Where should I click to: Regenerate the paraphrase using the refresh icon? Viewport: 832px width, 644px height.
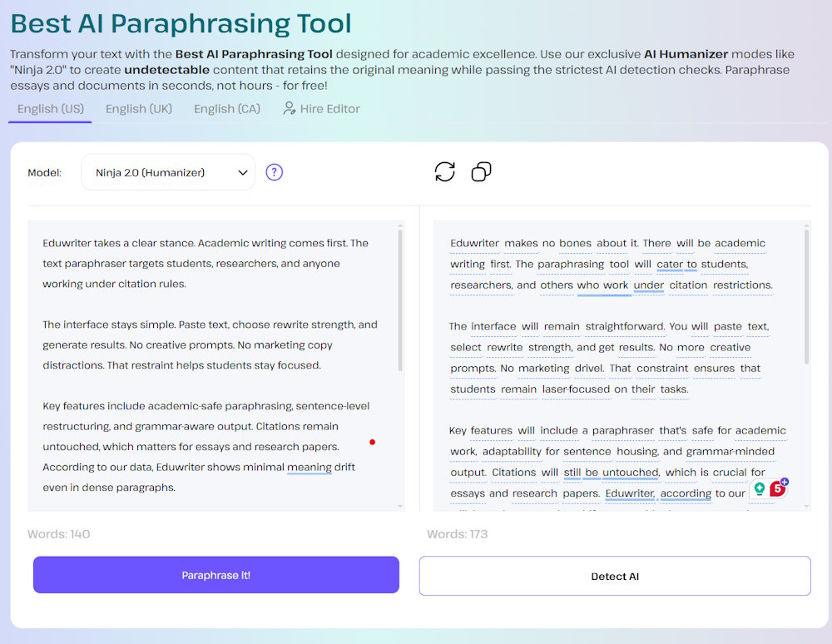(445, 171)
